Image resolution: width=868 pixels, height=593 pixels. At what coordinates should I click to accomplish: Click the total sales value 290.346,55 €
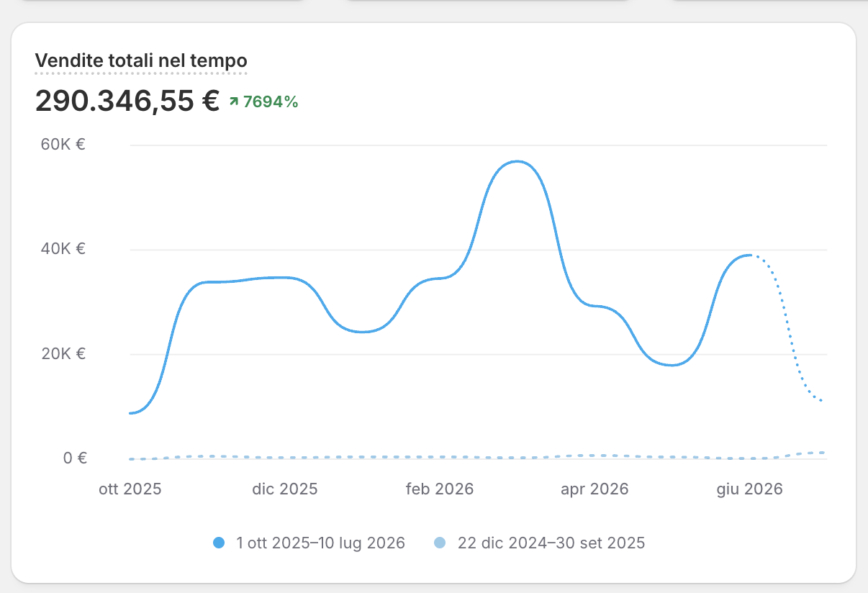127,101
